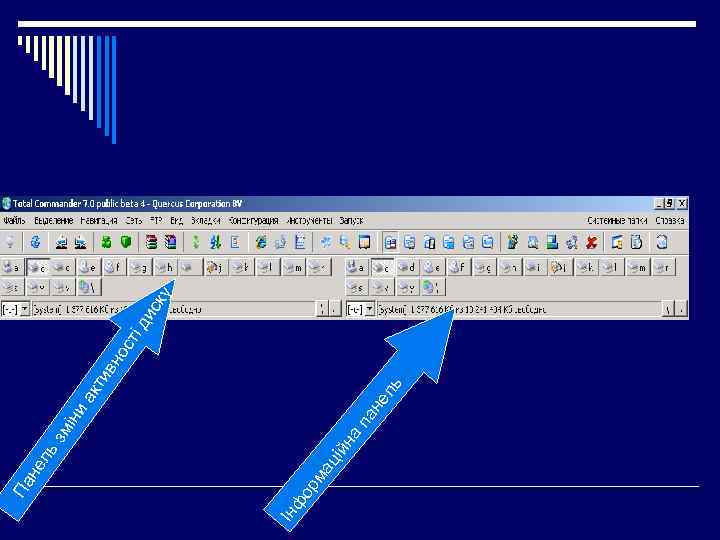The image size is (720, 540).
Task: Select drive m in the left drive bar
Action: [x=293, y=267]
